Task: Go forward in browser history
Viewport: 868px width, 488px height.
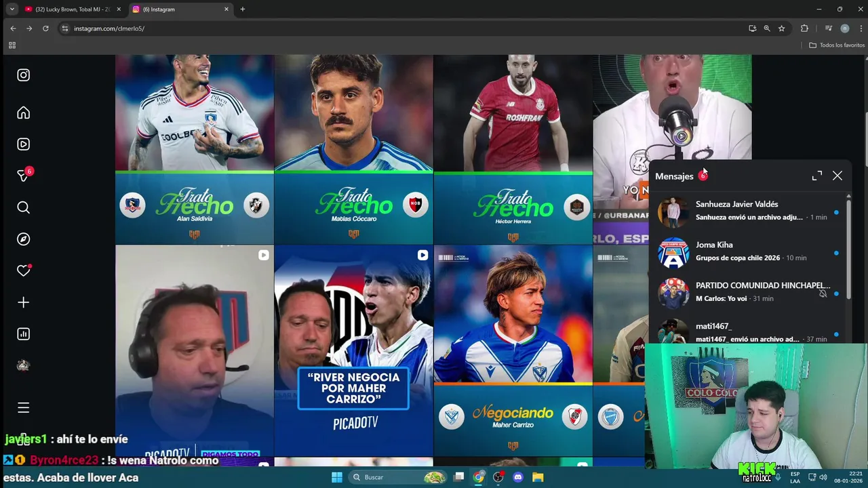Action: coord(29,28)
